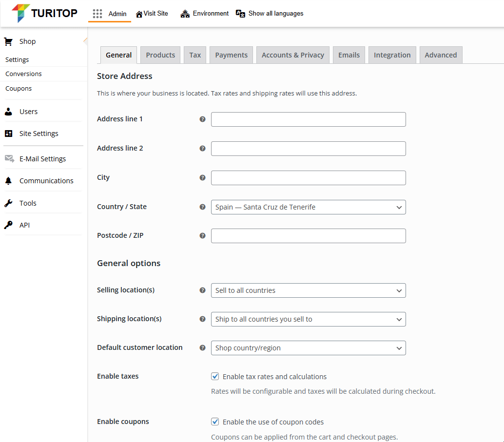Open Tools via the wrench icon

tap(8, 203)
